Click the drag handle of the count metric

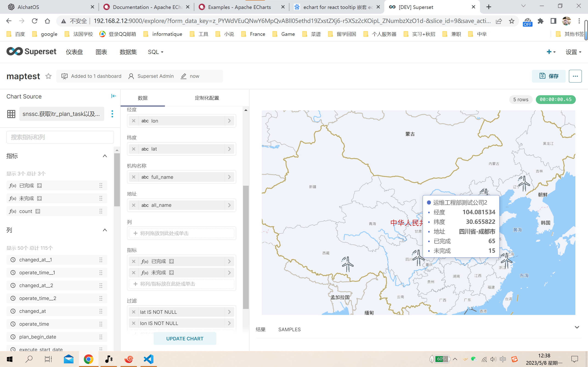pos(101,211)
